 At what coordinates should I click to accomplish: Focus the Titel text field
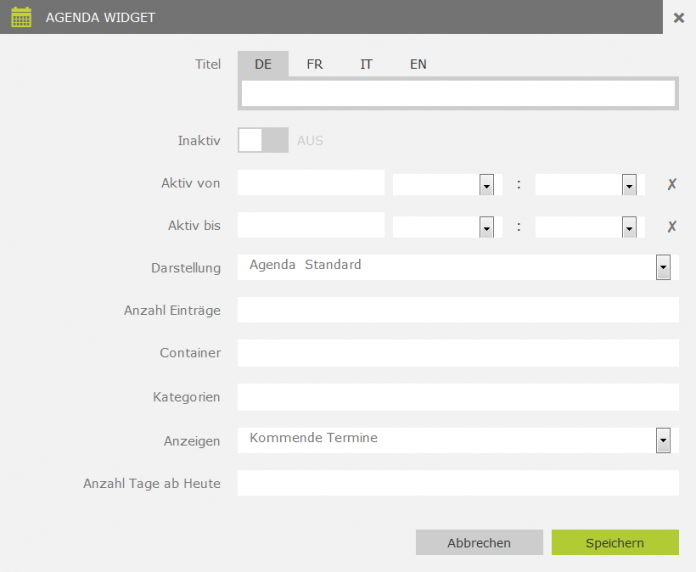458,94
